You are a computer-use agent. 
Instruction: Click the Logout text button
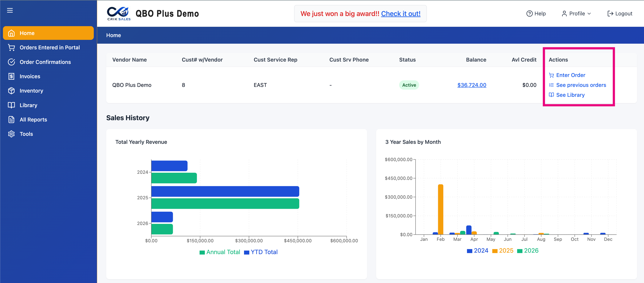point(624,13)
